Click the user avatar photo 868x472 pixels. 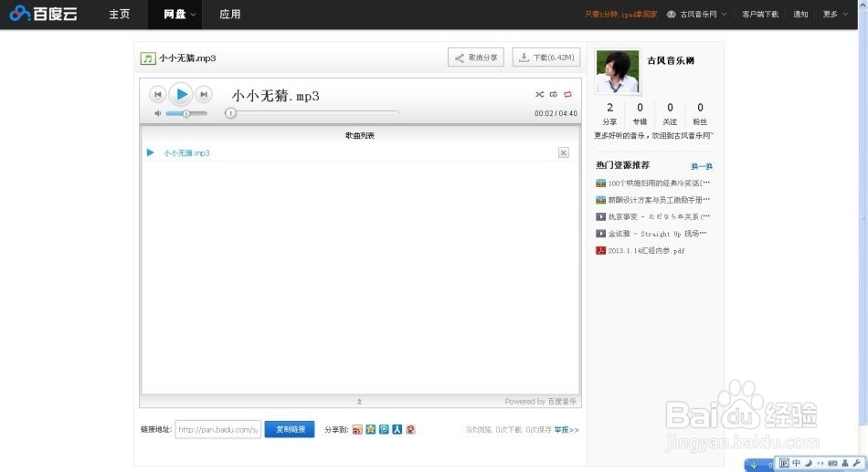pyautogui.click(x=618, y=71)
